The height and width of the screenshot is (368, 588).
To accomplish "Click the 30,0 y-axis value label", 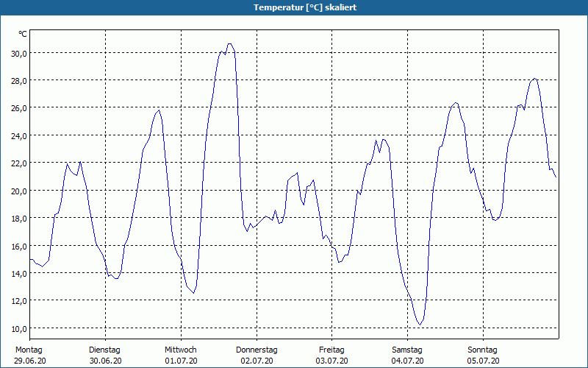I will pyautogui.click(x=19, y=53).
